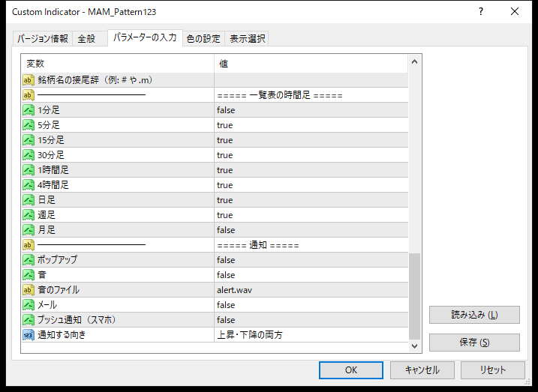Open the メール false value selector
Screen dimensions: 538x392
click(x=311, y=304)
